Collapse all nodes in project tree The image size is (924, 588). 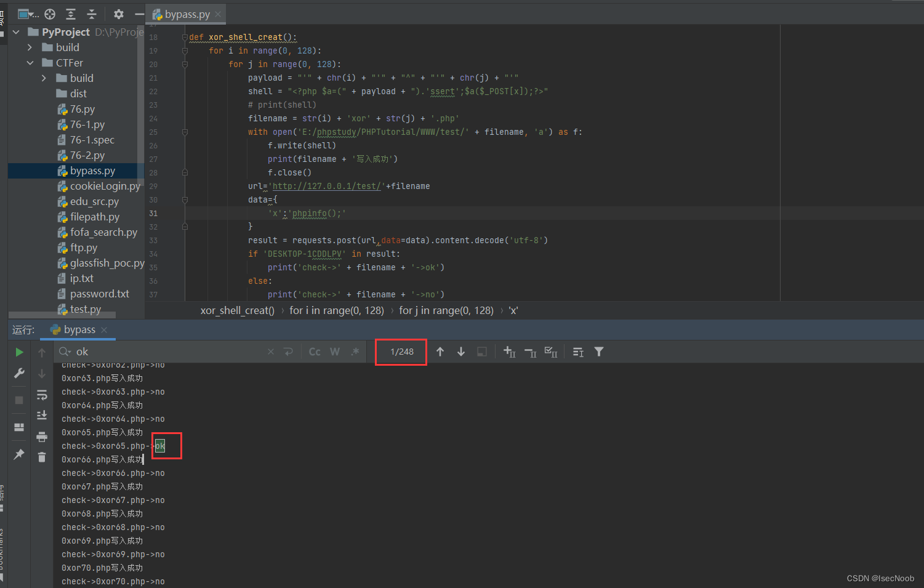[92, 14]
